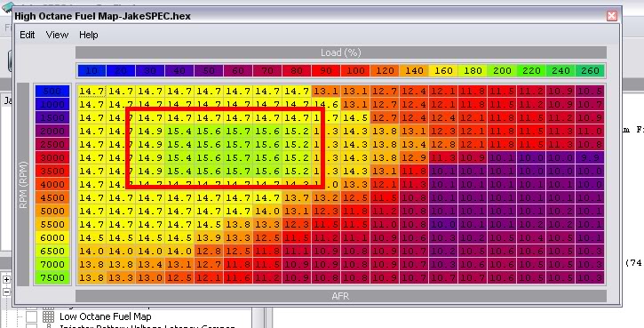Select 14.0 cell at 6500 RPM, 10 load
The image size is (644, 328).
pos(91,252)
